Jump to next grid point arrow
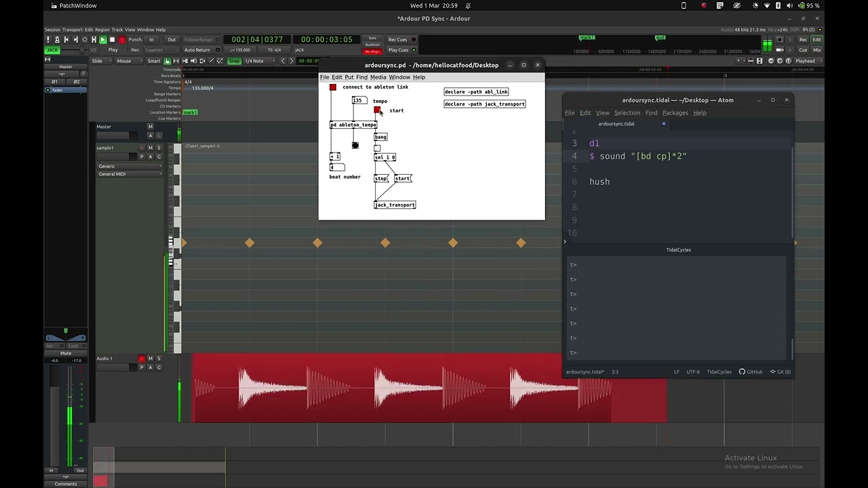 point(292,61)
